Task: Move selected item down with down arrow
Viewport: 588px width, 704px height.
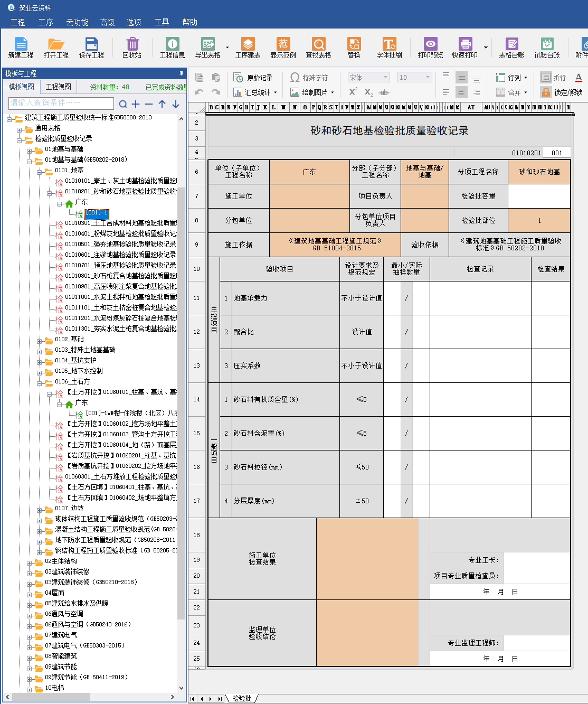Action: 175,104
